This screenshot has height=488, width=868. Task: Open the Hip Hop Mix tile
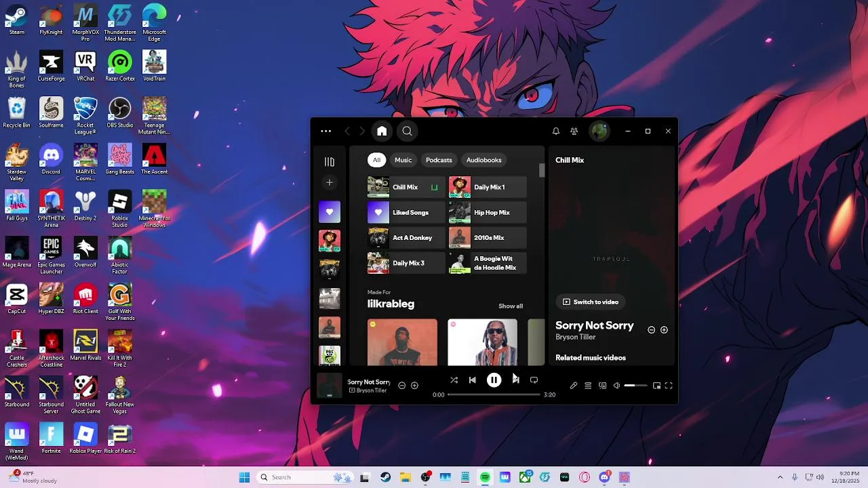(x=488, y=213)
